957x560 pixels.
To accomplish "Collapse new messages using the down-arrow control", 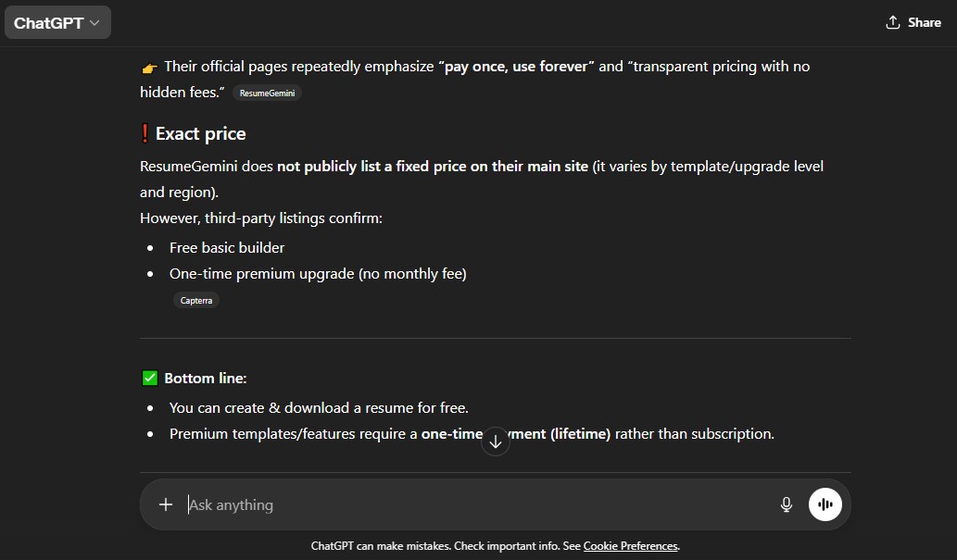I will pos(496,442).
